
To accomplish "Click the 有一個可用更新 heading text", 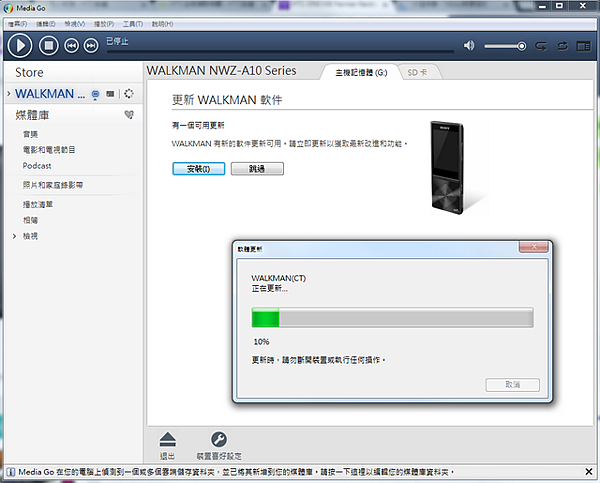I will coord(198,126).
